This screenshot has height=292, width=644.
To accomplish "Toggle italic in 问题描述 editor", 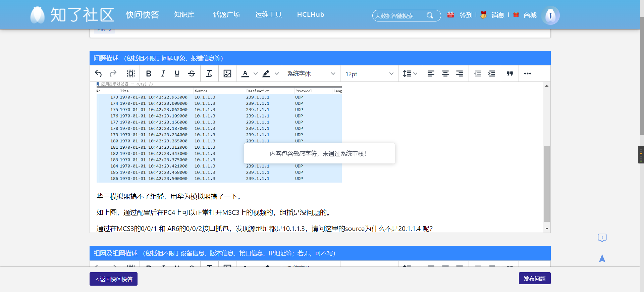I will tap(163, 74).
